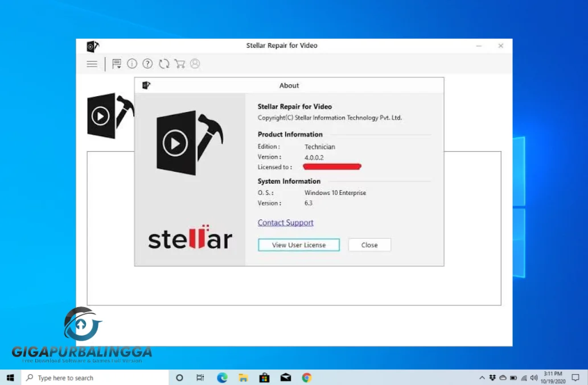588x385 pixels.
Task: Click the large video repair logo in About dialog
Action: (190, 143)
